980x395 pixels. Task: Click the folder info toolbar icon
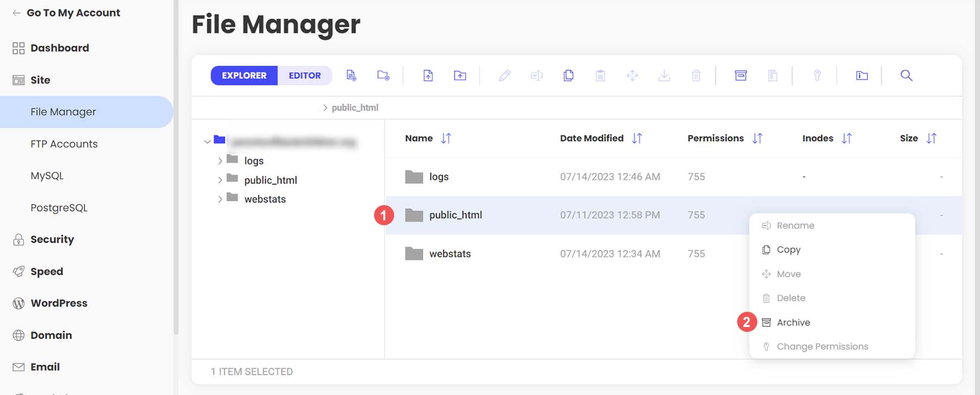(862, 76)
